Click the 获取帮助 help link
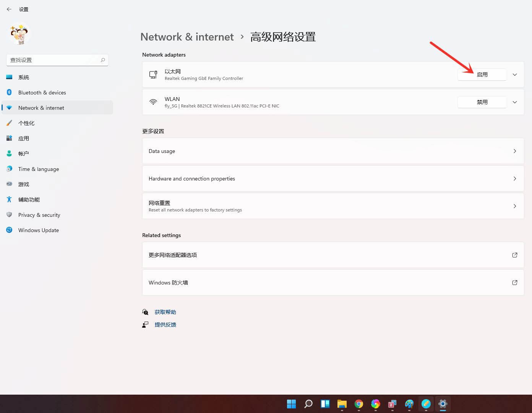 (165, 312)
